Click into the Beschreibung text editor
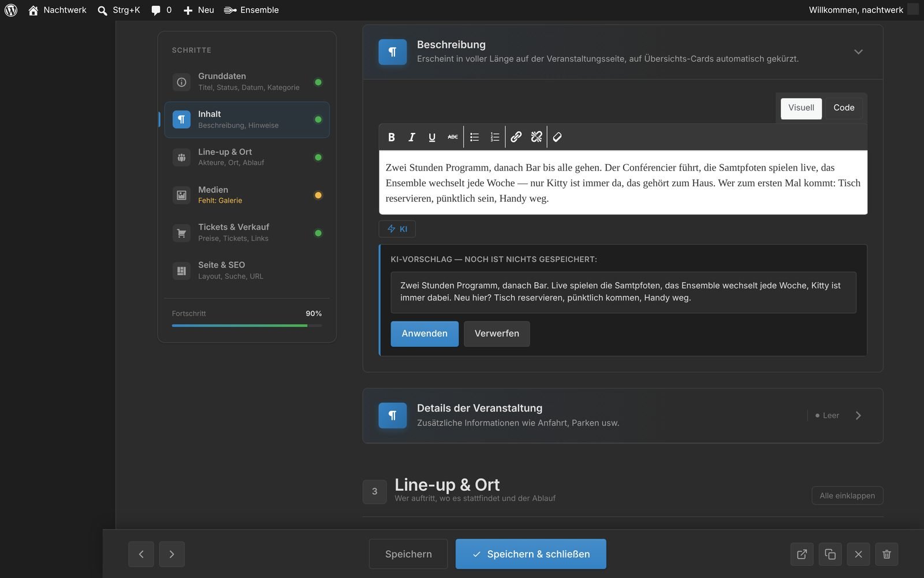 coord(623,183)
